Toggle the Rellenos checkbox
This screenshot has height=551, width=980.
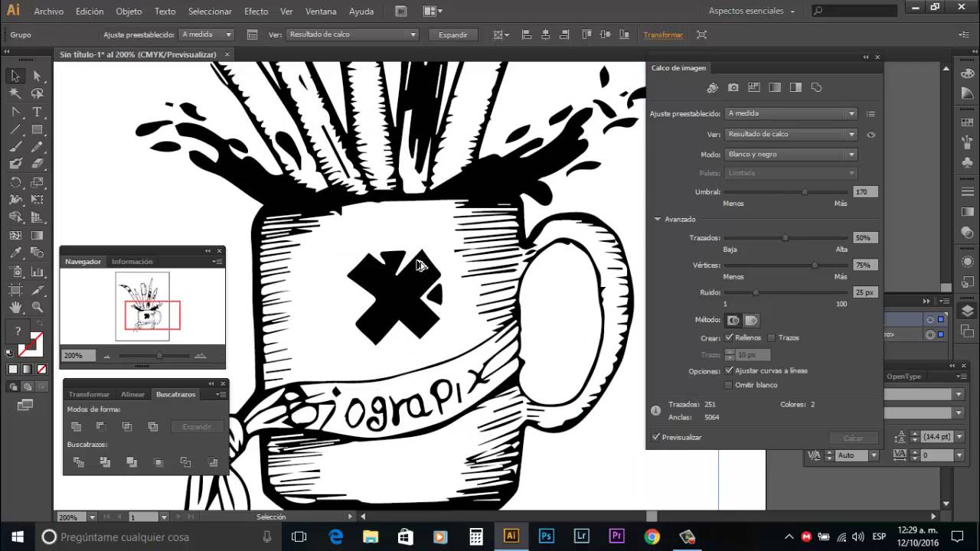[x=729, y=337]
